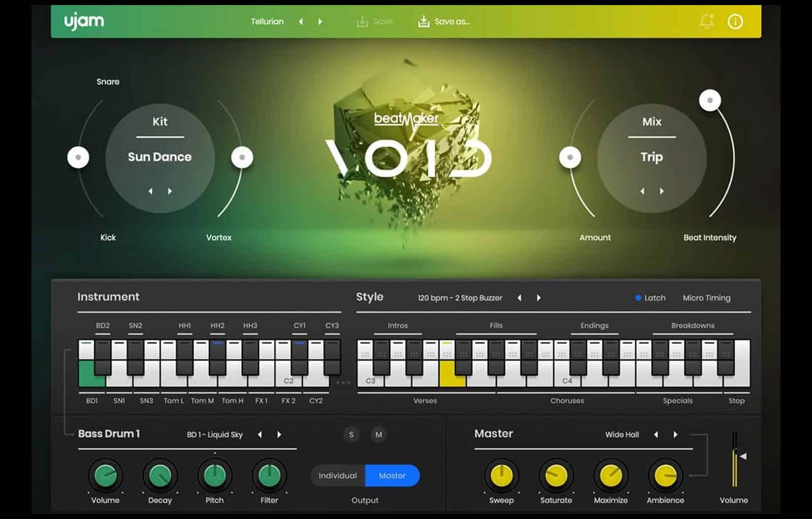Select previous Bass Drum 1 sample
Viewport: 812px width, 519px height.
tap(260, 435)
